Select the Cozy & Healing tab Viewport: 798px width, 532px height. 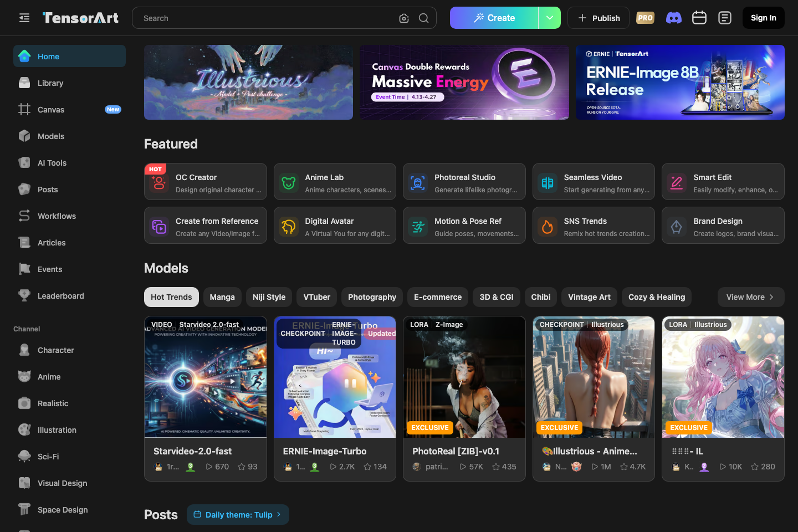click(x=657, y=297)
